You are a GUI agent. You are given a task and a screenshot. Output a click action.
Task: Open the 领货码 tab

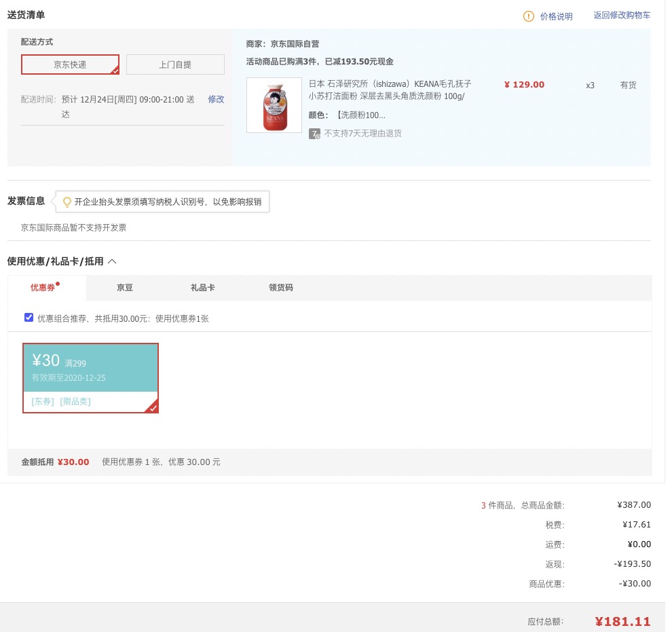click(281, 288)
